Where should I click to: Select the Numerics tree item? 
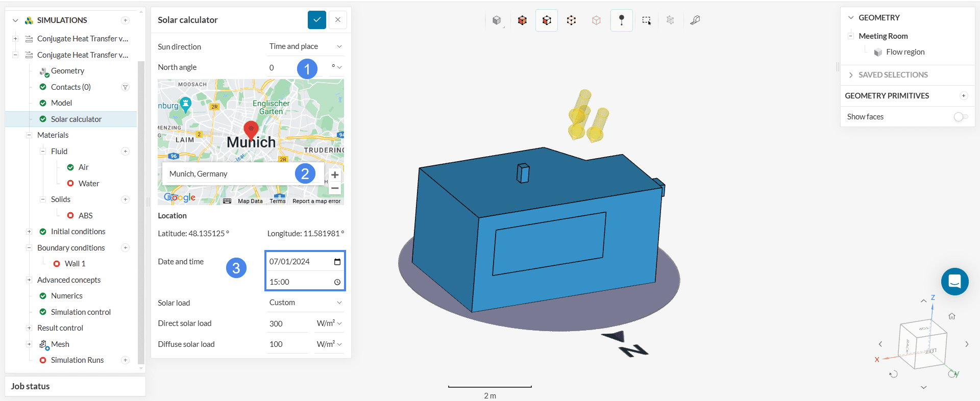[66, 296]
